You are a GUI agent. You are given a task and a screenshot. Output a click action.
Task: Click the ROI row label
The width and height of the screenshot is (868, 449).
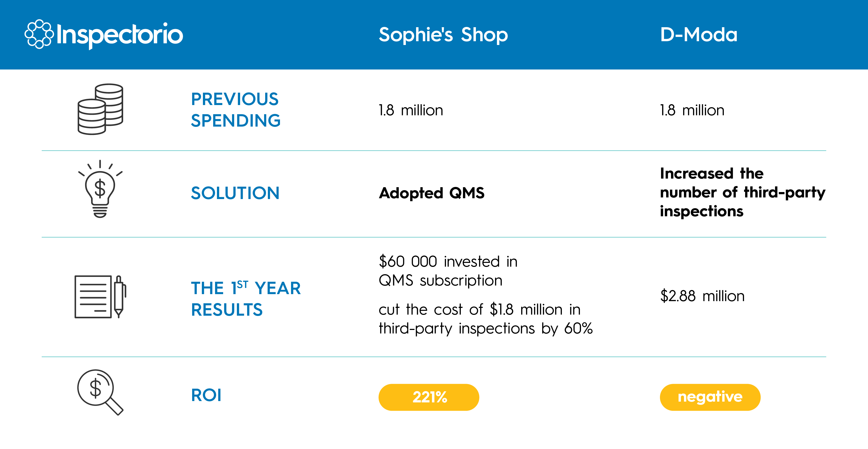206,395
